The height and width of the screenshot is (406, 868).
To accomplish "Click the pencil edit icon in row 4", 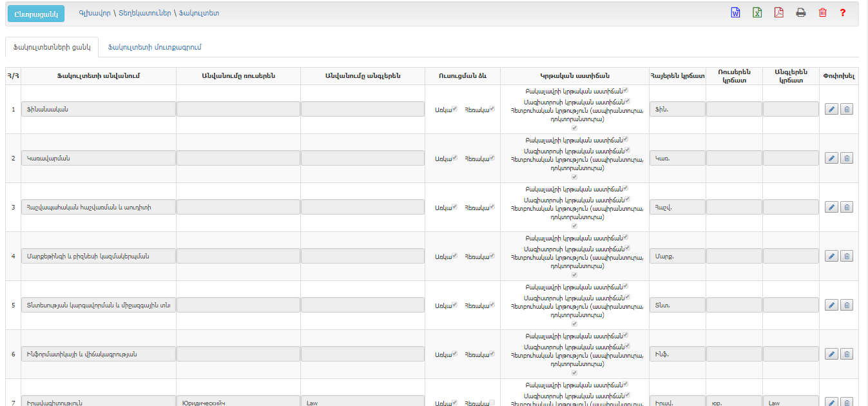I will [831, 256].
